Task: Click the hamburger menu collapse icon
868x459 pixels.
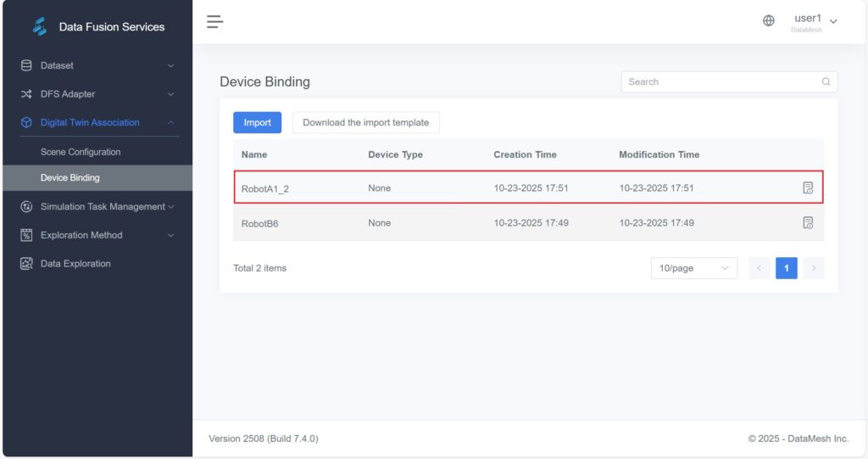Action: (x=214, y=21)
